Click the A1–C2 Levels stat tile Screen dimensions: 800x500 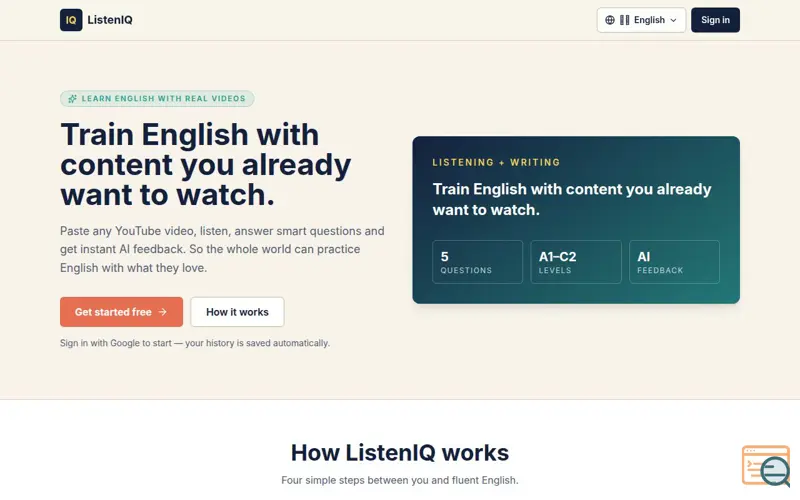(x=576, y=262)
